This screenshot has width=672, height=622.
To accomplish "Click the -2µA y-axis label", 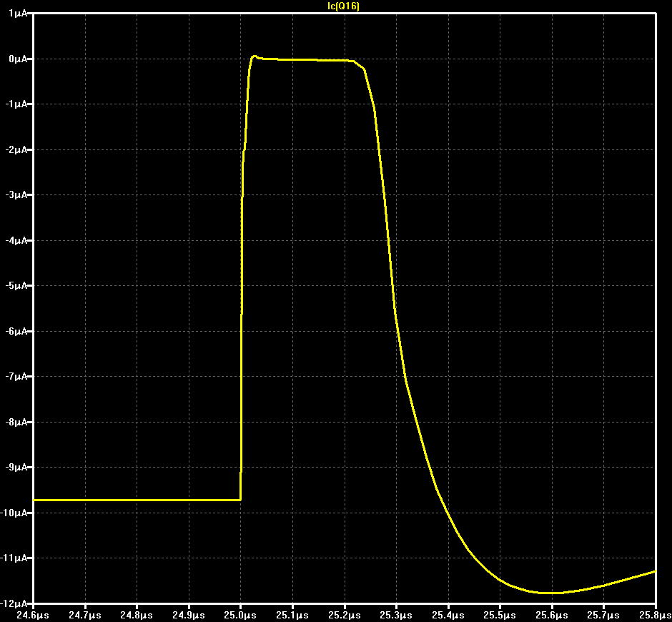I will [16, 149].
